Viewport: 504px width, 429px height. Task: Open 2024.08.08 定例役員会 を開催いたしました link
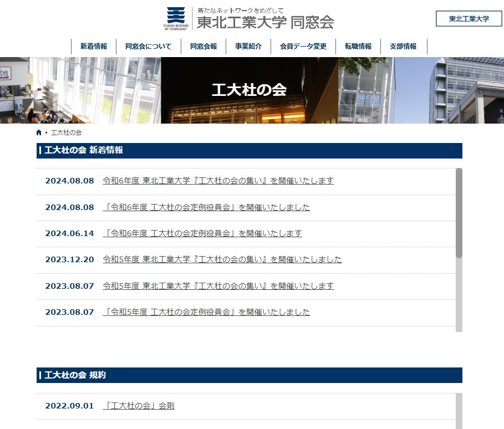206,207
